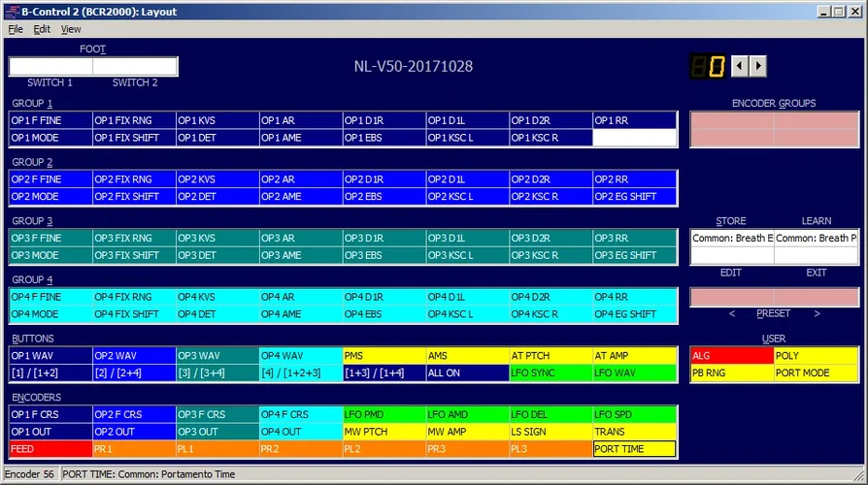Select the Store cell labeled Common: Breath
The image size is (868, 485).
click(732, 238)
